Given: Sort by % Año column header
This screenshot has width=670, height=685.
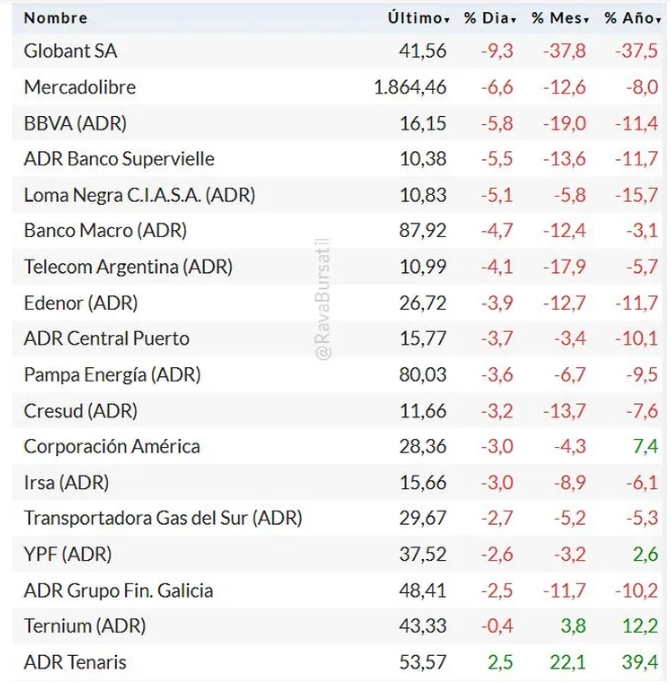Looking at the screenshot, I should tap(632, 18).
